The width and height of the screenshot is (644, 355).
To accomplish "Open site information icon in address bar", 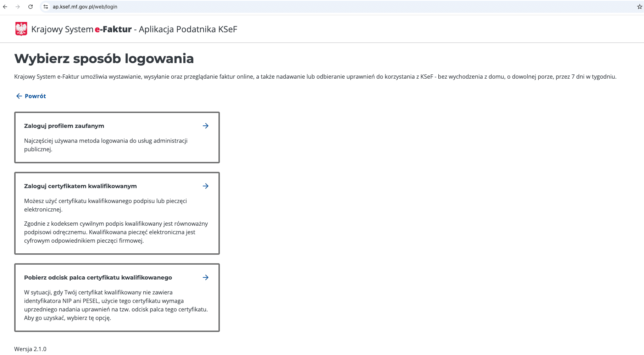I will (x=46, y=7).
